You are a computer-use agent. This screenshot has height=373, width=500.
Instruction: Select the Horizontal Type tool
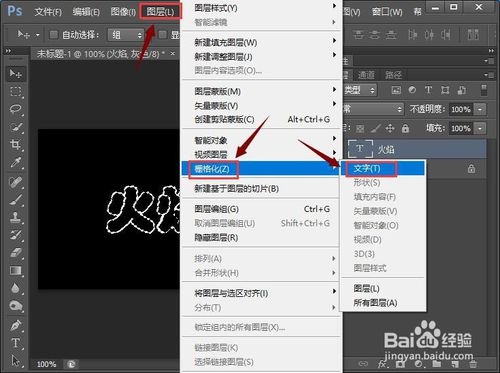(x=15, y=343)
